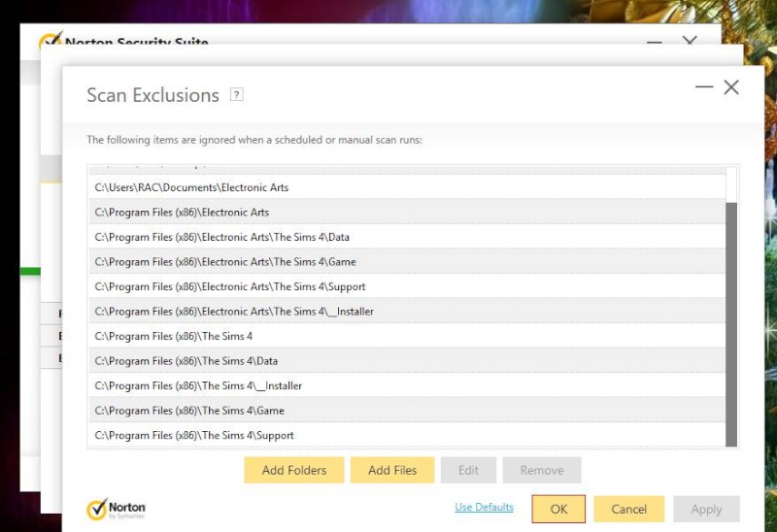Minimize the Norton Security Suite main window
This screenshot has height=532, width=777.
pyautogui.click(x=654, y=42)
